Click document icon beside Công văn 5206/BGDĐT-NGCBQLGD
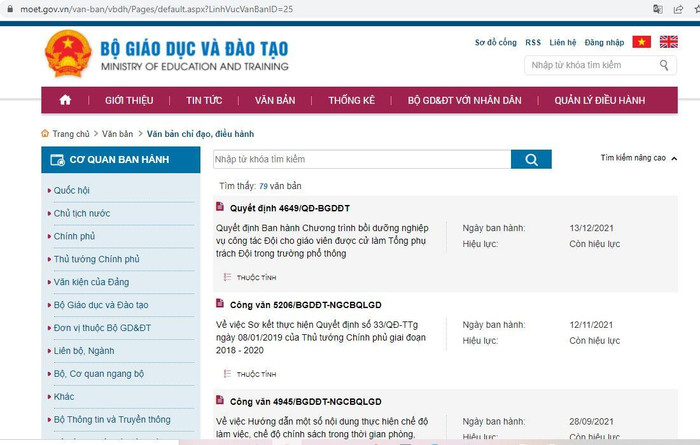 coord(220,303)
